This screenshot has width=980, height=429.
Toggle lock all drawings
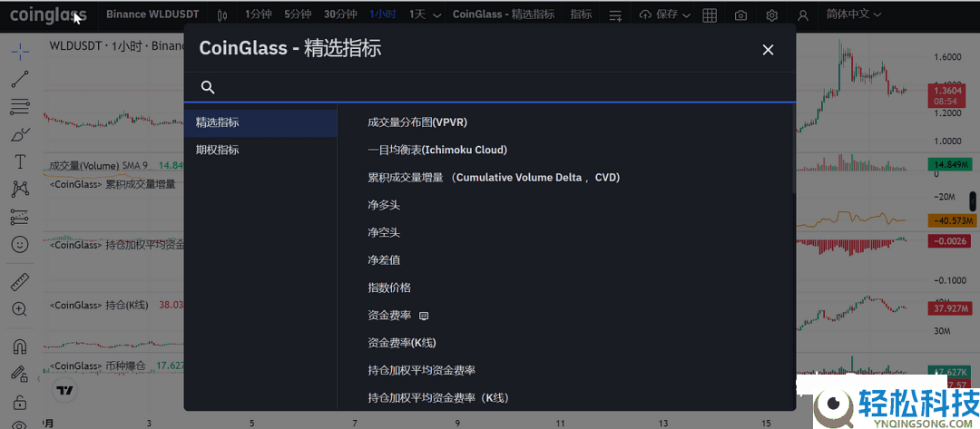coord(19,402)
